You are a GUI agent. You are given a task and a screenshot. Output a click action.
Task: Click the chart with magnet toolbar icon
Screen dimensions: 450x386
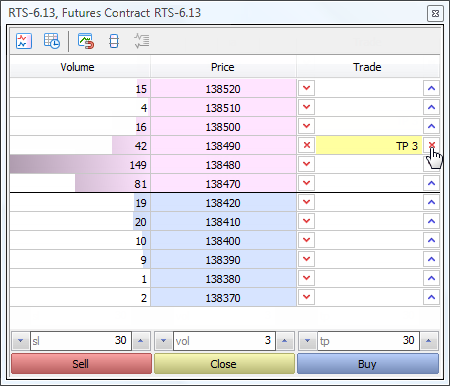point(86,41)
